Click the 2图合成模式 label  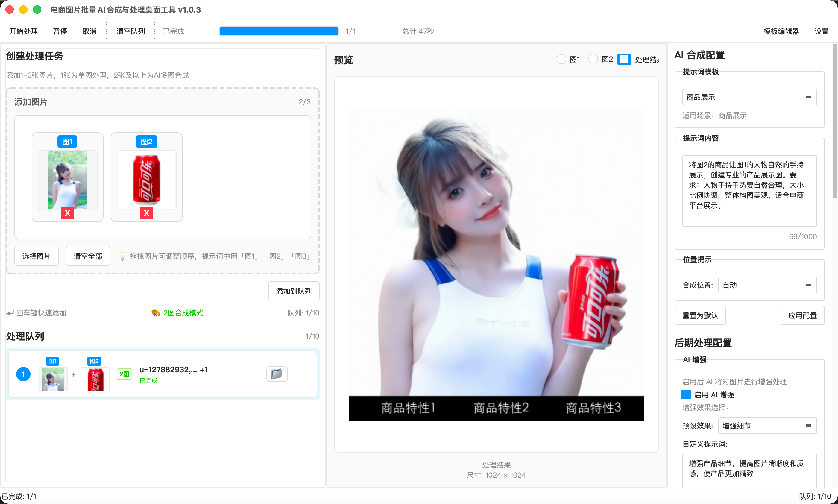pyautogui.click(x=183, y=313)
